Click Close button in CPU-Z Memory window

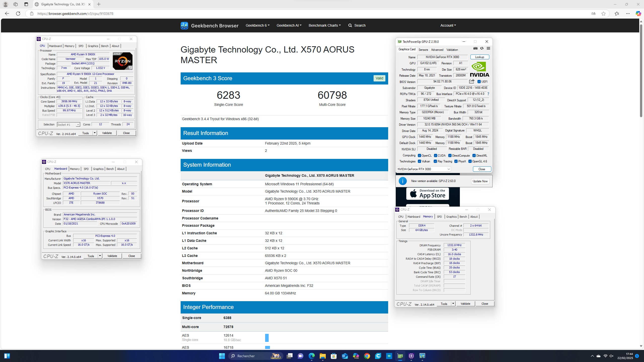pos(485,304)
